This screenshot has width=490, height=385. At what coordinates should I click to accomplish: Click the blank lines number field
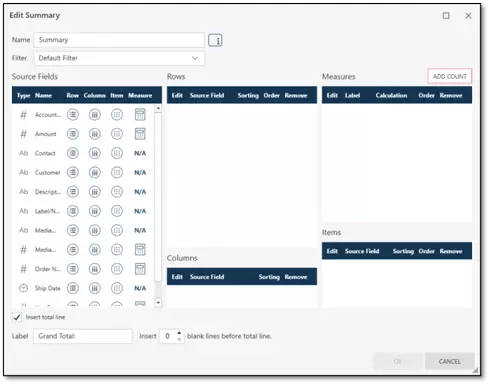click(168, 336)
